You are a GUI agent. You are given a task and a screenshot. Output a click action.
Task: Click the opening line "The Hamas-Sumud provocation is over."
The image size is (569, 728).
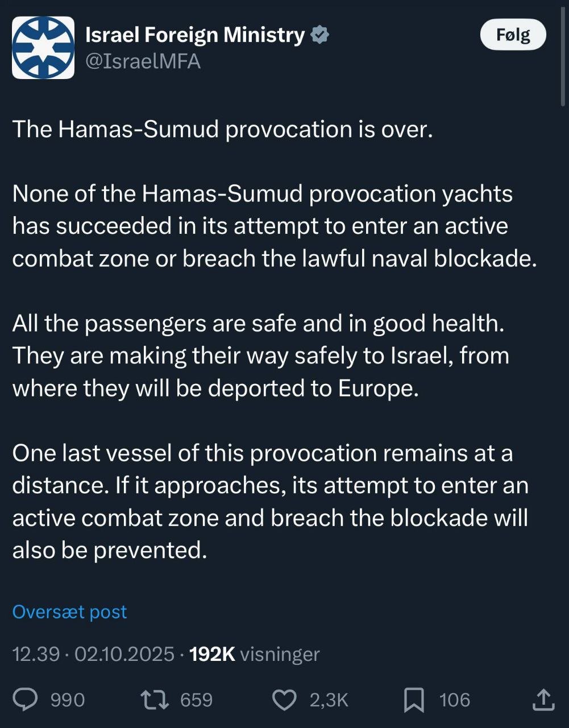point(222,129)
